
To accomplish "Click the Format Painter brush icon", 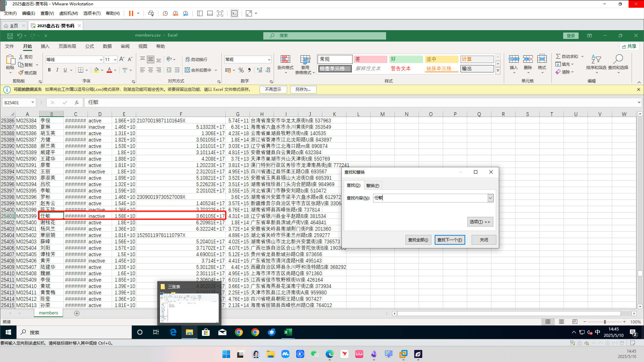I will click(21, 73).
